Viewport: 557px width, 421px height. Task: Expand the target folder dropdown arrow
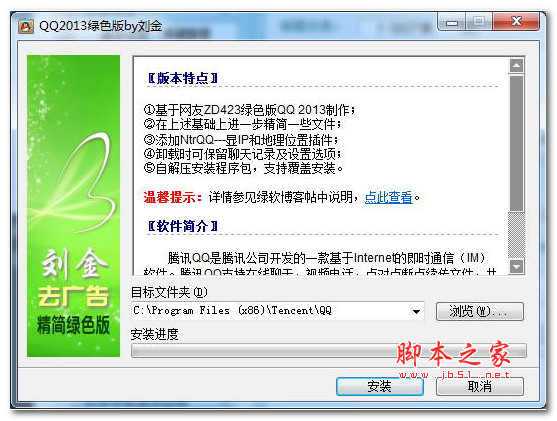point(416,312)
